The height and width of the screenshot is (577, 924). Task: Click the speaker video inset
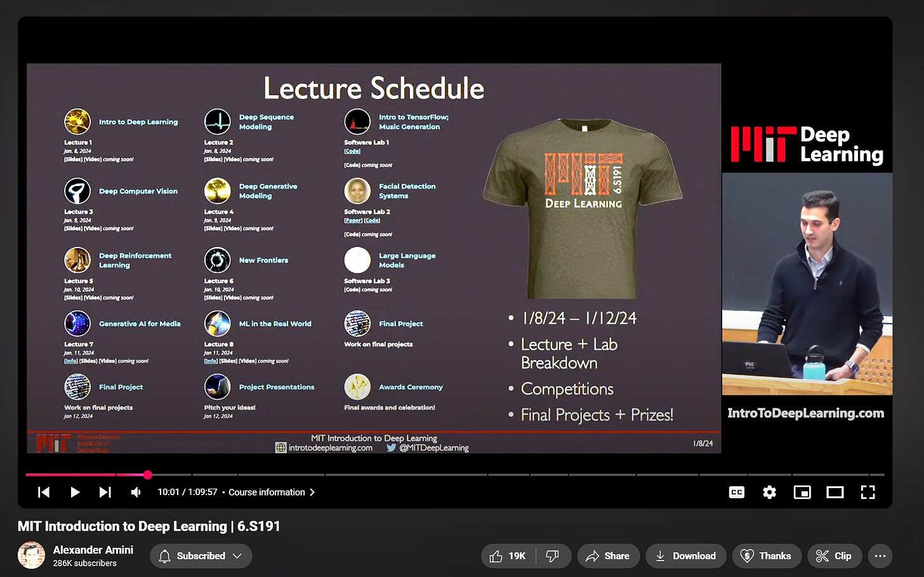coord(807,284)
